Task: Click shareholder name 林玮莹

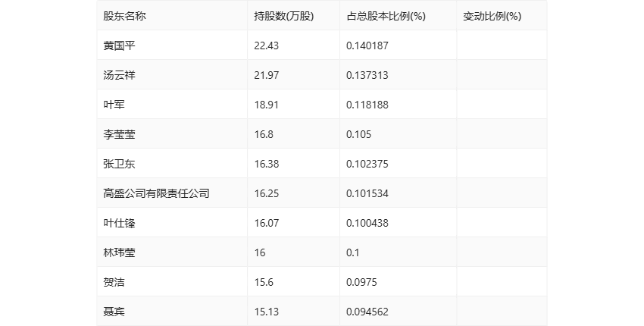Action: tap(119, 252)
